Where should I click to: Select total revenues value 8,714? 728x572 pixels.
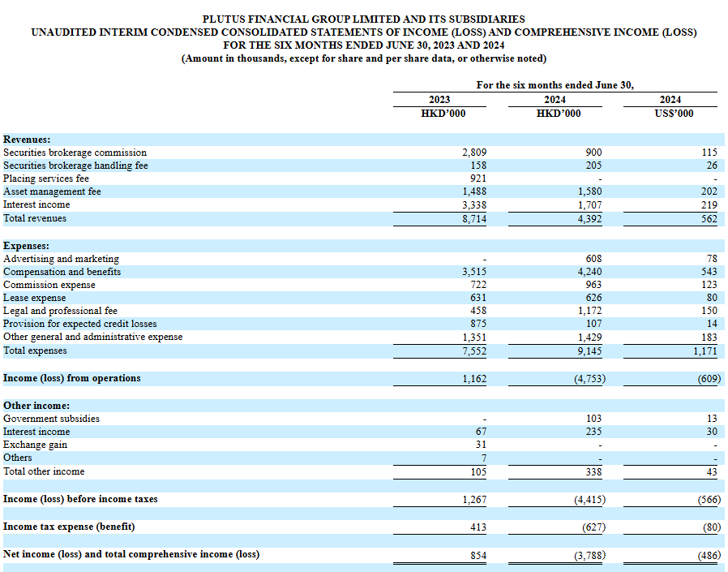(474, 219)
